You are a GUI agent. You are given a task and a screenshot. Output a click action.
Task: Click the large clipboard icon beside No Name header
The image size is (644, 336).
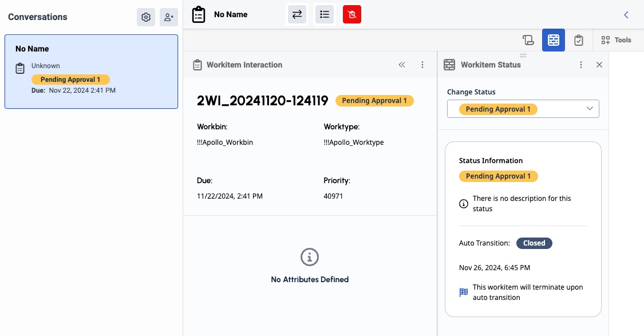[x=199, y=14]
